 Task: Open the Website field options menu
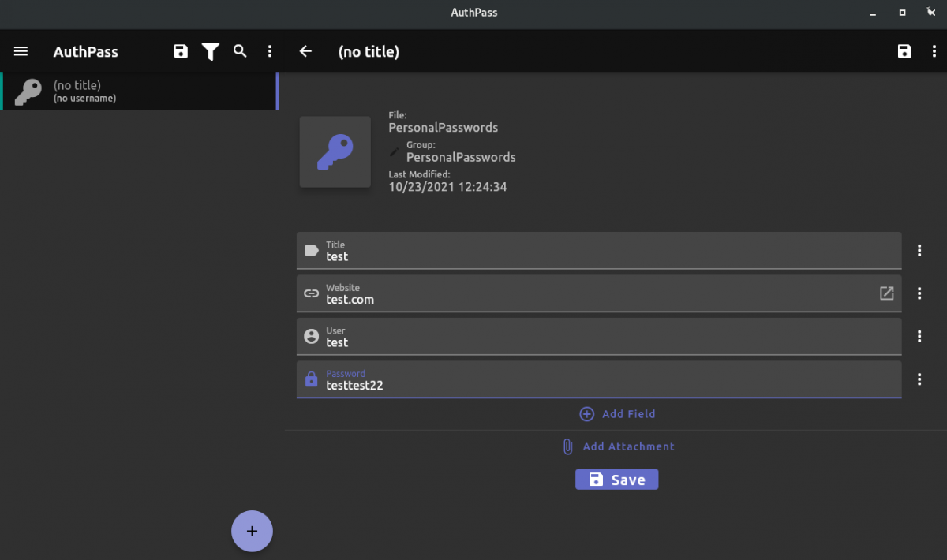click(919, 293)
